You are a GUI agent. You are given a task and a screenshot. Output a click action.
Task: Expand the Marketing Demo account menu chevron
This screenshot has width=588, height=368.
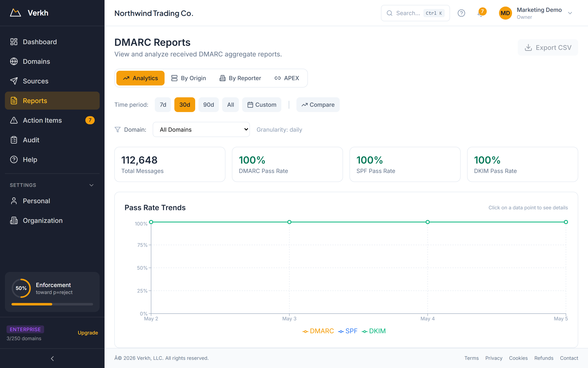(570, 13)
